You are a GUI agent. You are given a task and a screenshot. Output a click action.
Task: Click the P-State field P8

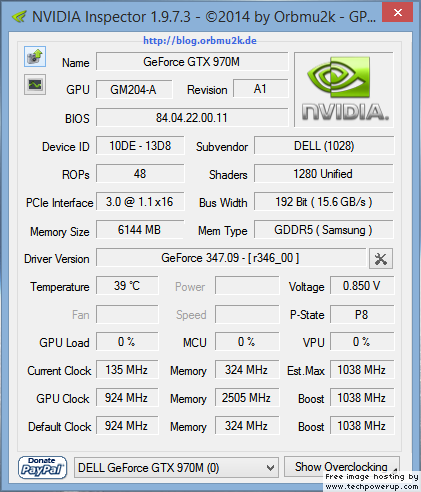tap(362, 314)
